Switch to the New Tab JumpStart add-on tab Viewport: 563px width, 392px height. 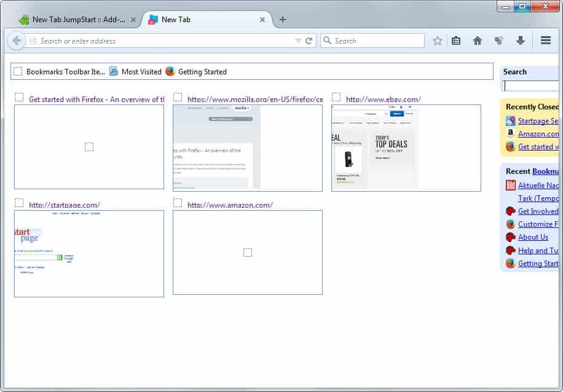[x=78, y=20]
